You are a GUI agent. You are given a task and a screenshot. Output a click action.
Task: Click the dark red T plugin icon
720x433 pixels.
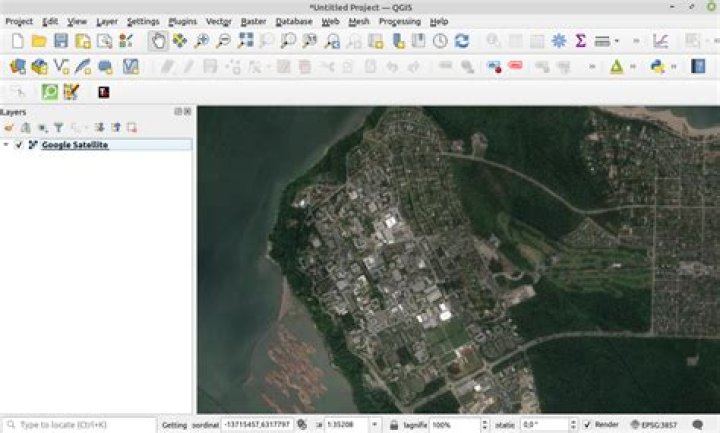104,92
